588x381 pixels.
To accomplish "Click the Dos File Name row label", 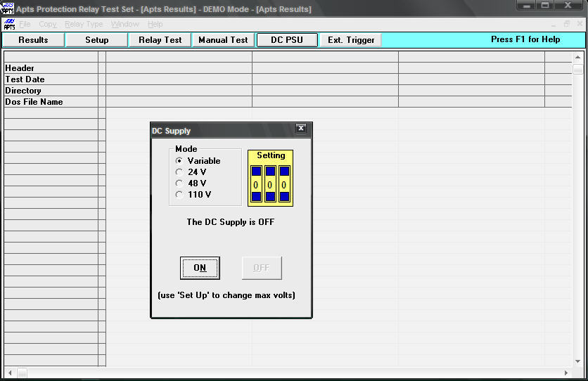I will click(51, 102).
